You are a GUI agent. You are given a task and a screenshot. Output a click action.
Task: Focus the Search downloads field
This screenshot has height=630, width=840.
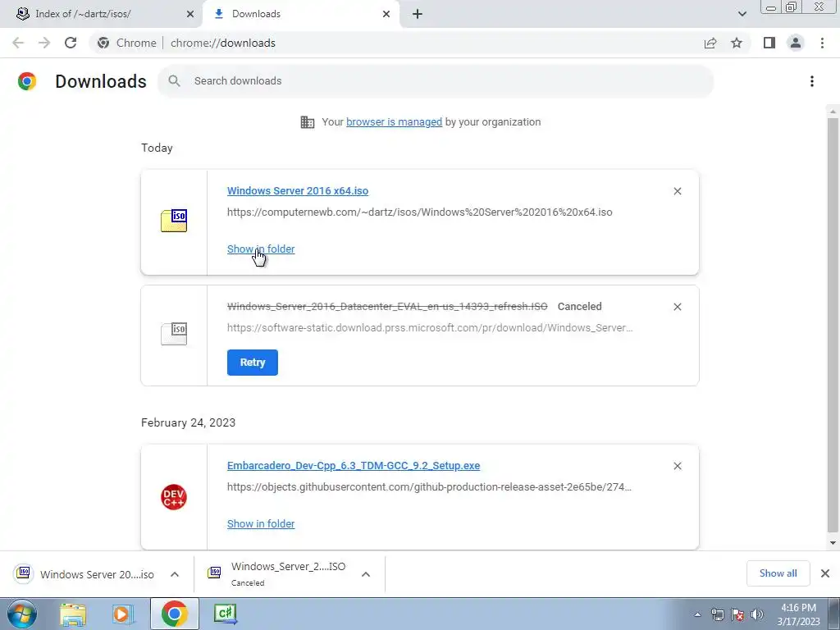(436, 81)
